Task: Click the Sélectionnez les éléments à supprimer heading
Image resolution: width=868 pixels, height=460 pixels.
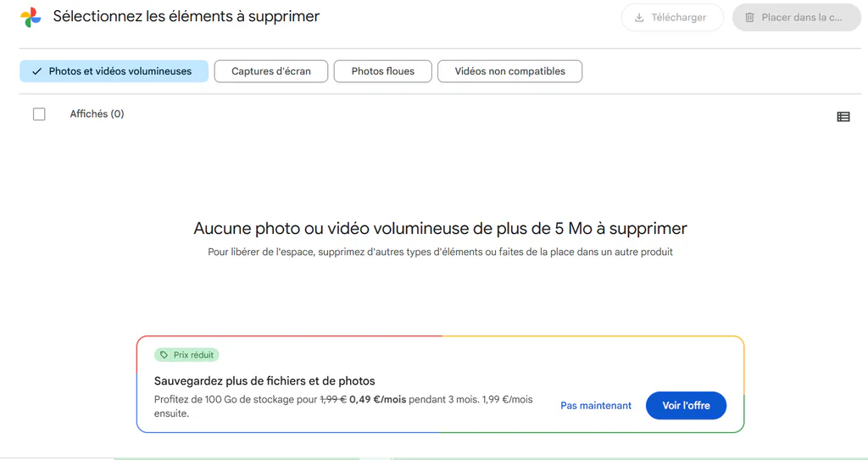Action: click(186, 17)
